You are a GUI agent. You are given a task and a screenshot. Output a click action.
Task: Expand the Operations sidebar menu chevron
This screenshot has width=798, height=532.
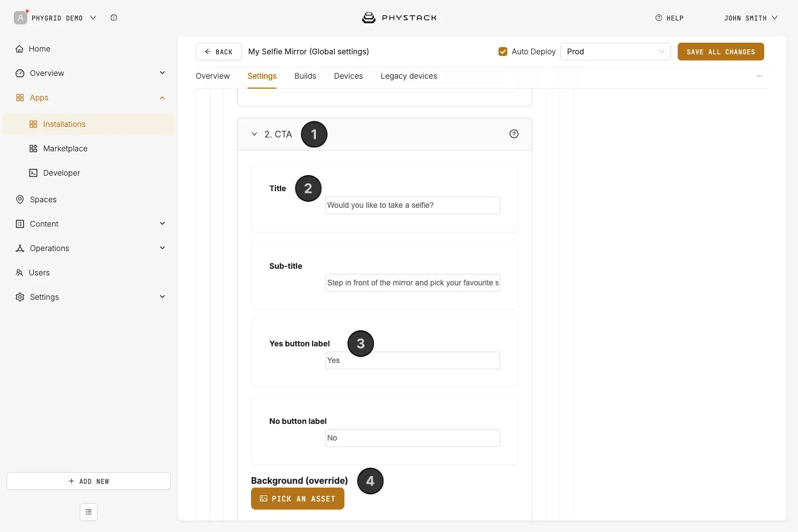coord(162,248)
